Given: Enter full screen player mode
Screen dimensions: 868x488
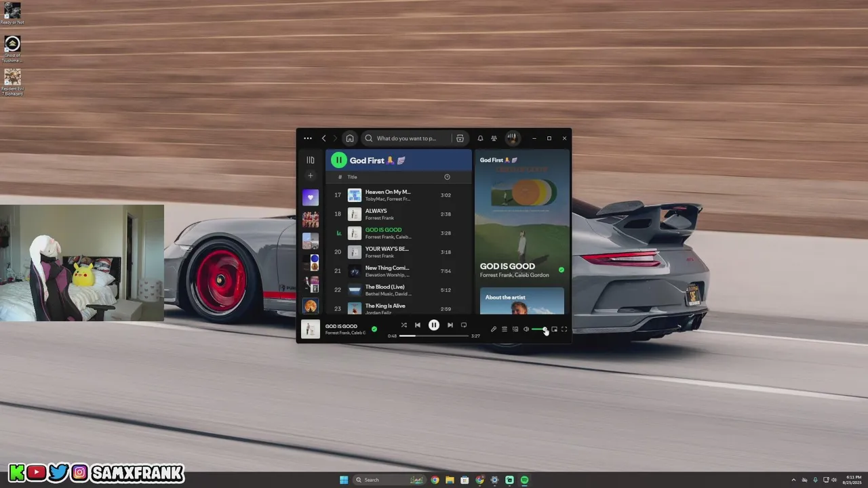Looking at the screenshot, I should point(564,329).
